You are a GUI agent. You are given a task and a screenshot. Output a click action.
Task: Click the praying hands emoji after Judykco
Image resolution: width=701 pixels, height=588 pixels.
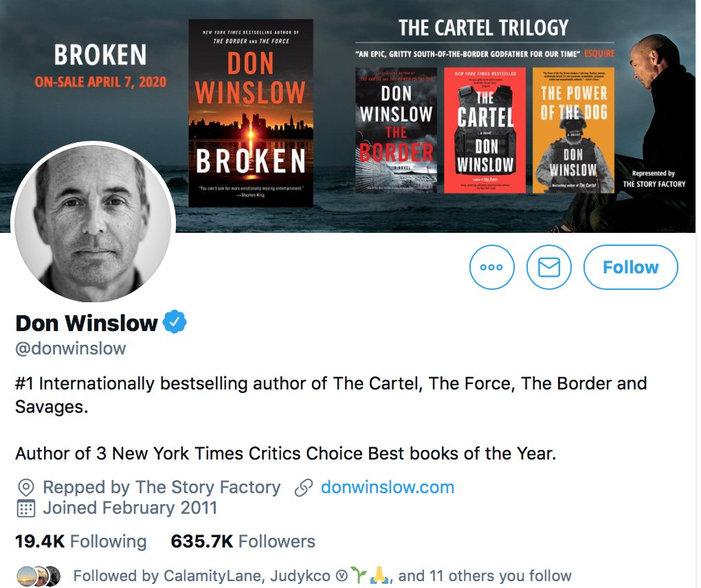click(379, 576)
